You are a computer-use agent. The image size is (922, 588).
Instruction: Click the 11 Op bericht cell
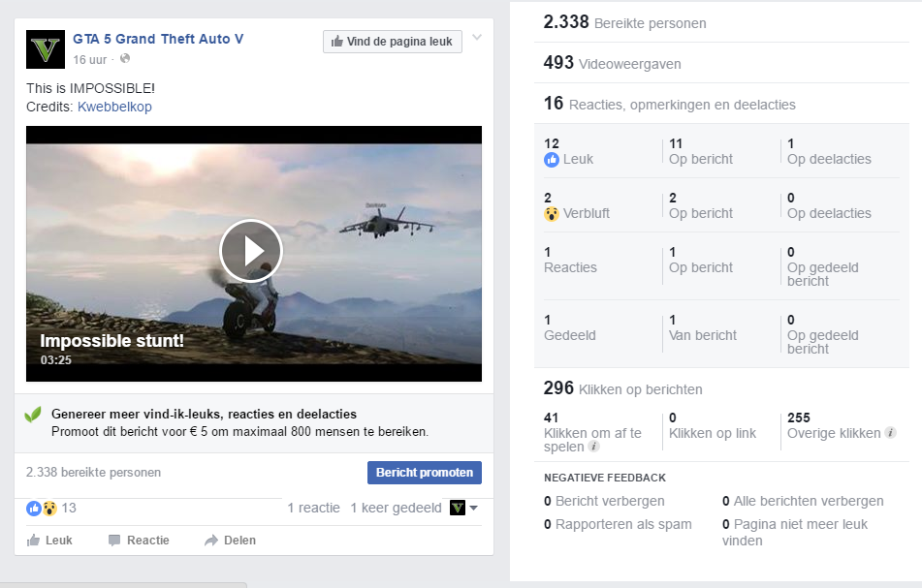click(x=701, y=151)
